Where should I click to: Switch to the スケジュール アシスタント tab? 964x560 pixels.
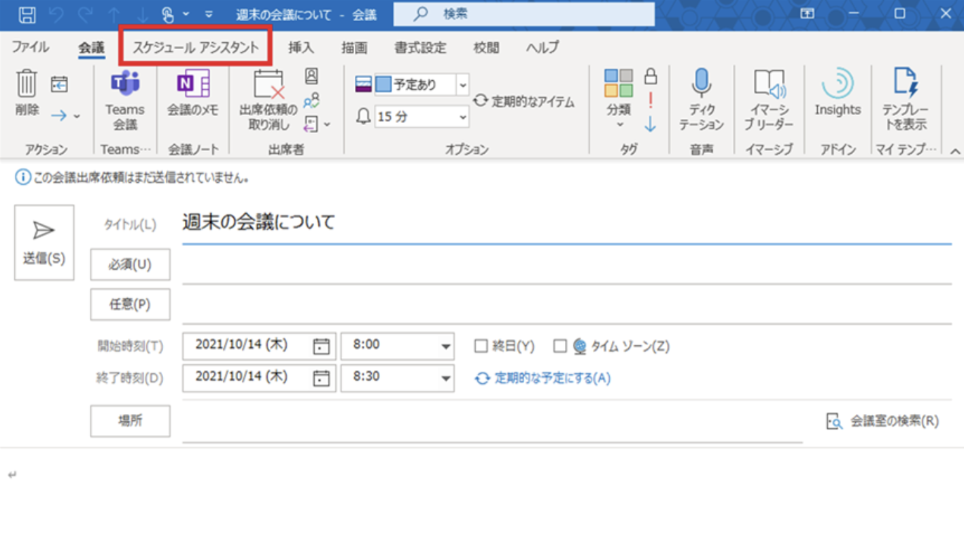tap(196, 48)
